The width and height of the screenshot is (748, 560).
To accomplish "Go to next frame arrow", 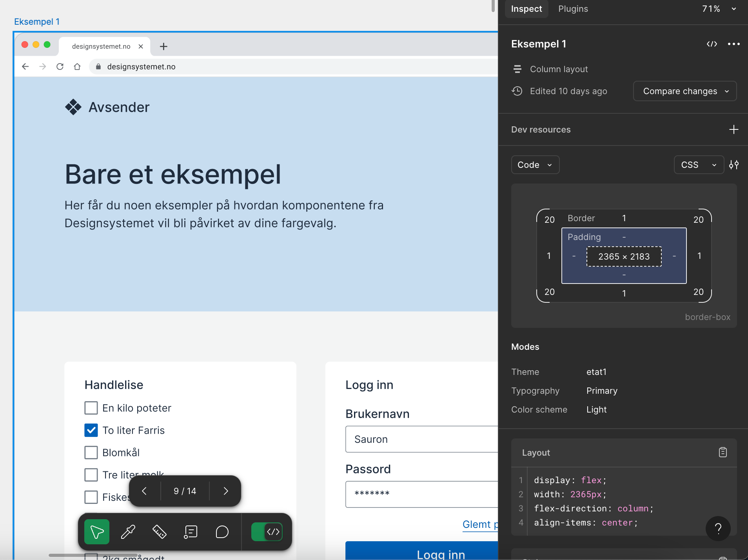I will [225, 491].
